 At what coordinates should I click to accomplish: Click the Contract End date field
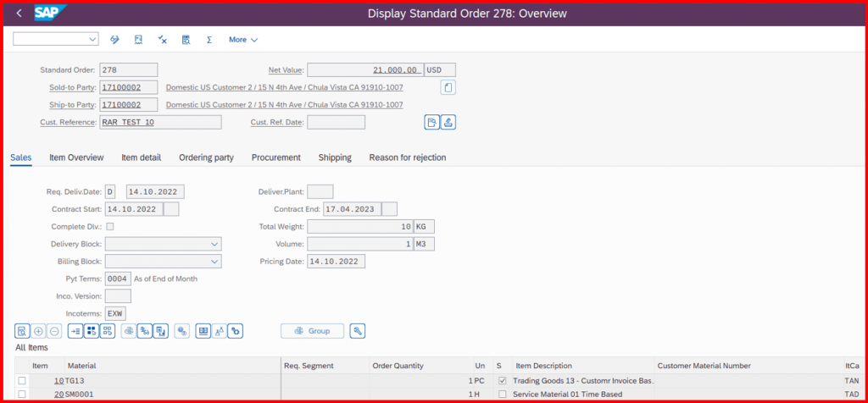353,209
